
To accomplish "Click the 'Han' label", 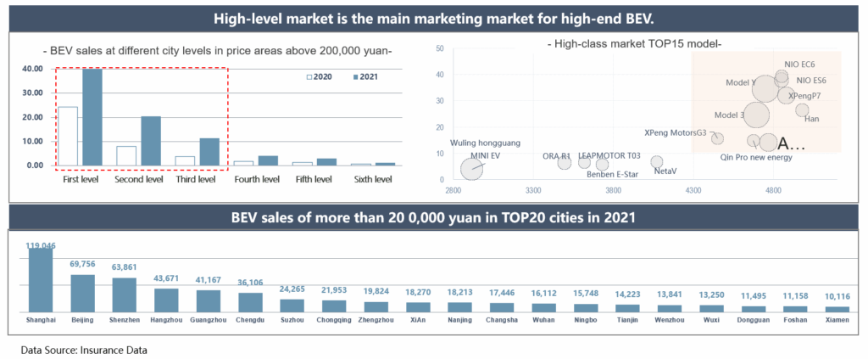I will click(811, 119).
